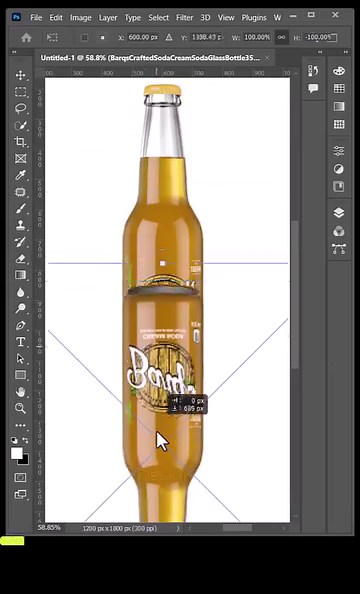Open the Gradients panel icon

coord(339,106)
